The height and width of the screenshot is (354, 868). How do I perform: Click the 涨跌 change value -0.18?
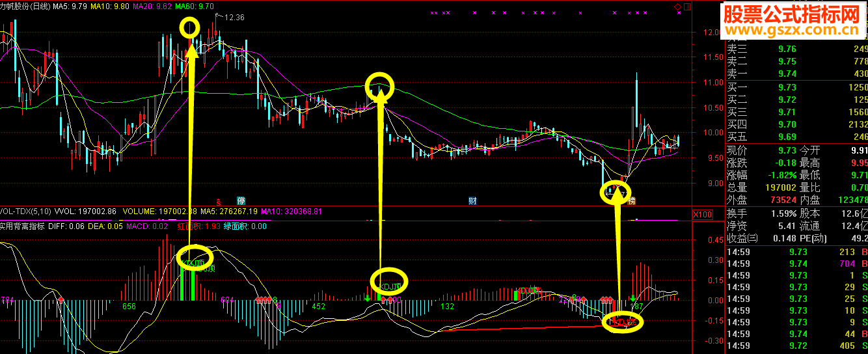click(x=785, y=162)
